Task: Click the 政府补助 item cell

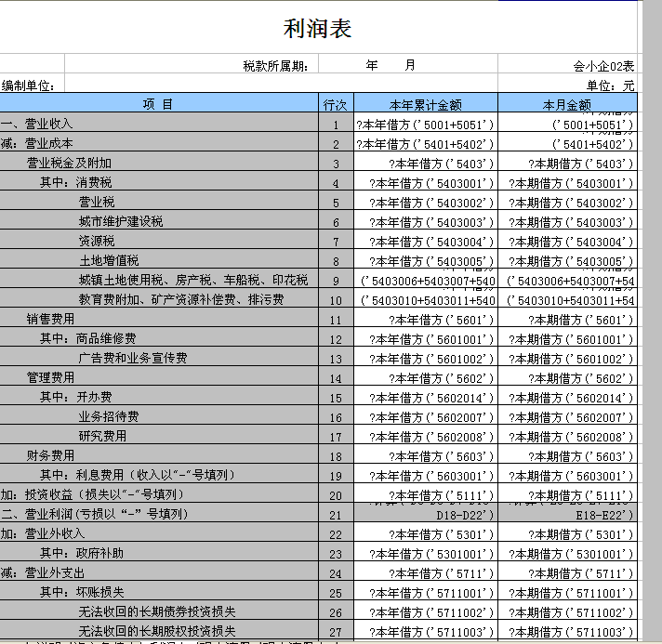Action: pos(101,553)
